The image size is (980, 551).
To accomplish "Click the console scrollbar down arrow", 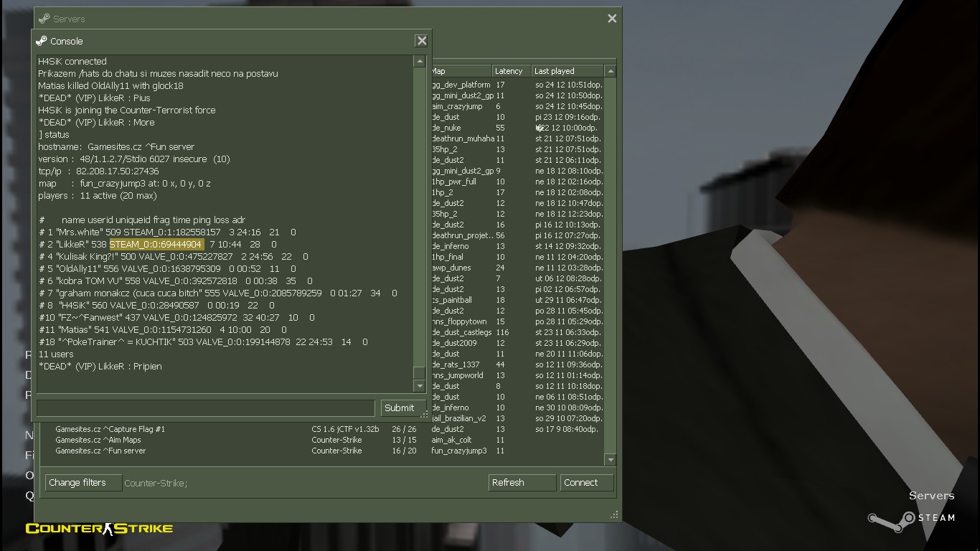I will [x=420, y=386].
